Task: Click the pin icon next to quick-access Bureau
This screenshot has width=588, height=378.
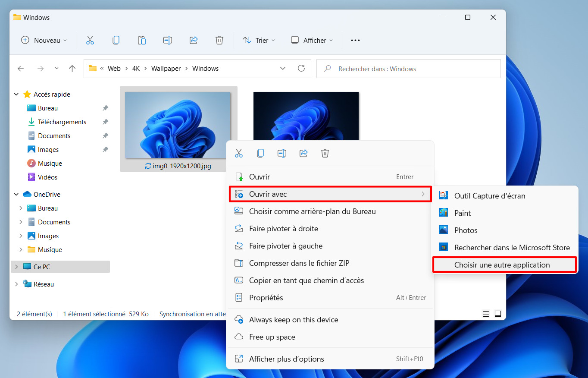Action: (x=105, y=108)
